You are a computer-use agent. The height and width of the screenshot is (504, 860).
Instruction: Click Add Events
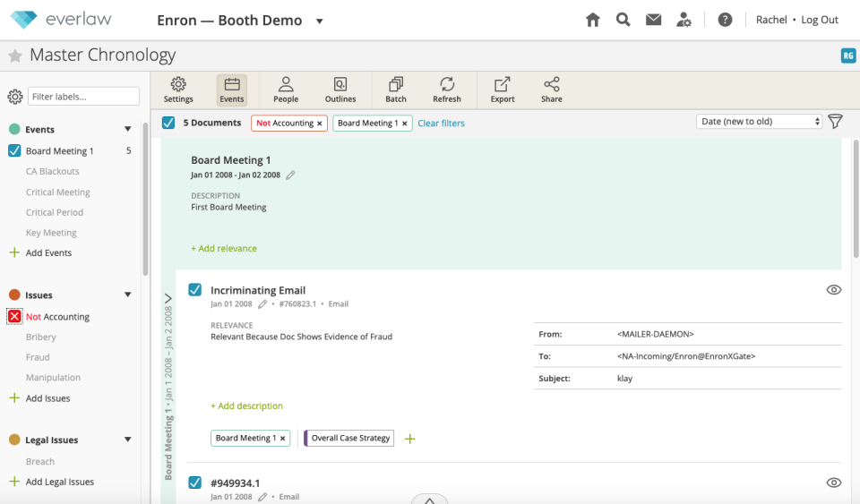tap(40, 253)
